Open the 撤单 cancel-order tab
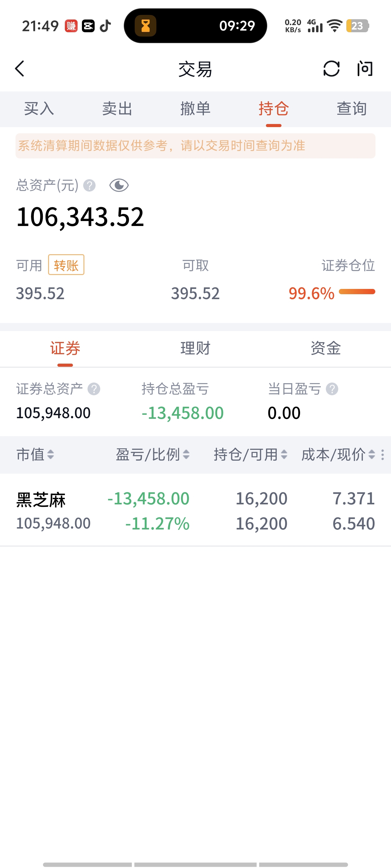The height and width of the screenshot is (868, 391). 195,109
